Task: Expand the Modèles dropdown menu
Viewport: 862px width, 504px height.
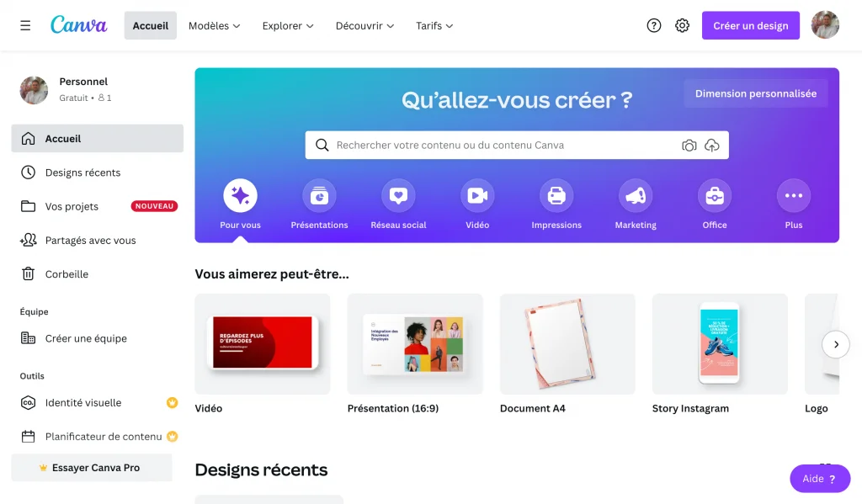Action: [215, 26]
